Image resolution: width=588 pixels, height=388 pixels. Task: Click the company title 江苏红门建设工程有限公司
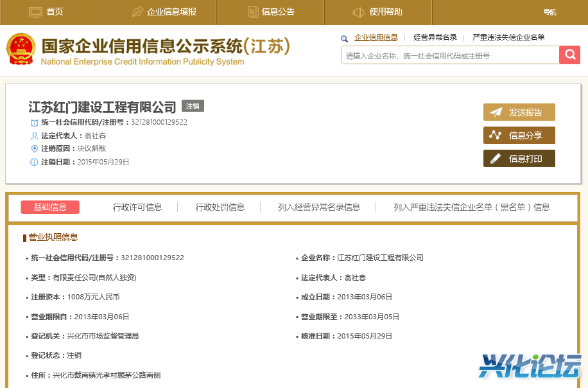[x=102, y=107]
